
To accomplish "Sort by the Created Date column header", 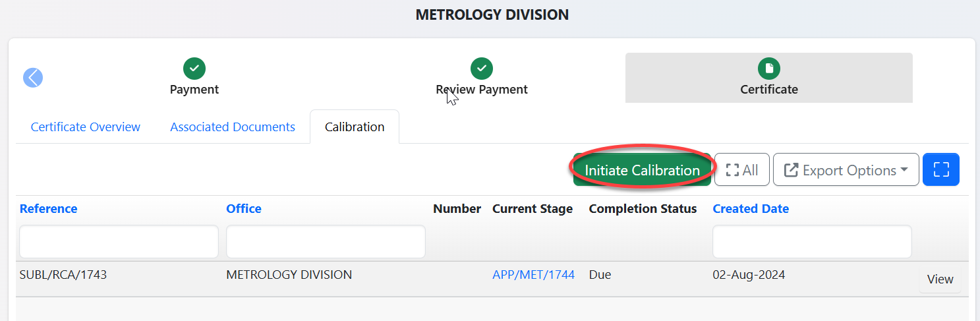I will [751, 209].
